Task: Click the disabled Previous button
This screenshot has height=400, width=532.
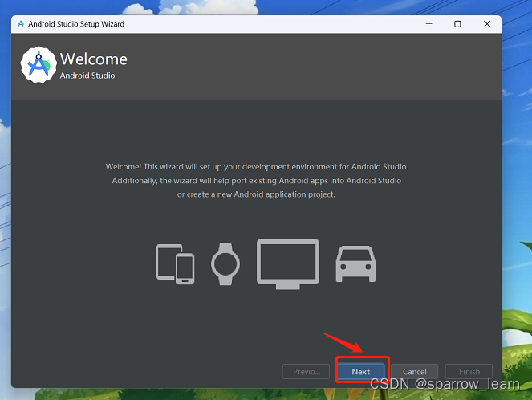Action: [x=306, y=371]
